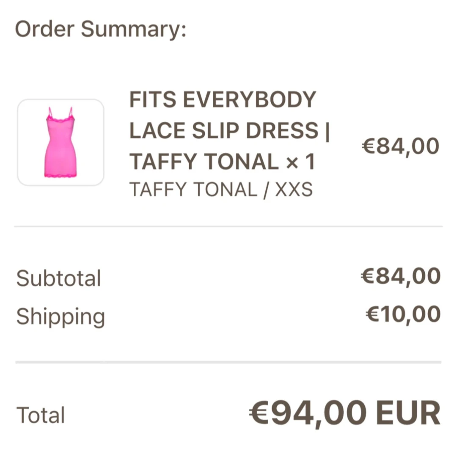This screenshot has height=476, width=476.
Task: Click the Order Summary heading
Action: click(x=100, y=30)
